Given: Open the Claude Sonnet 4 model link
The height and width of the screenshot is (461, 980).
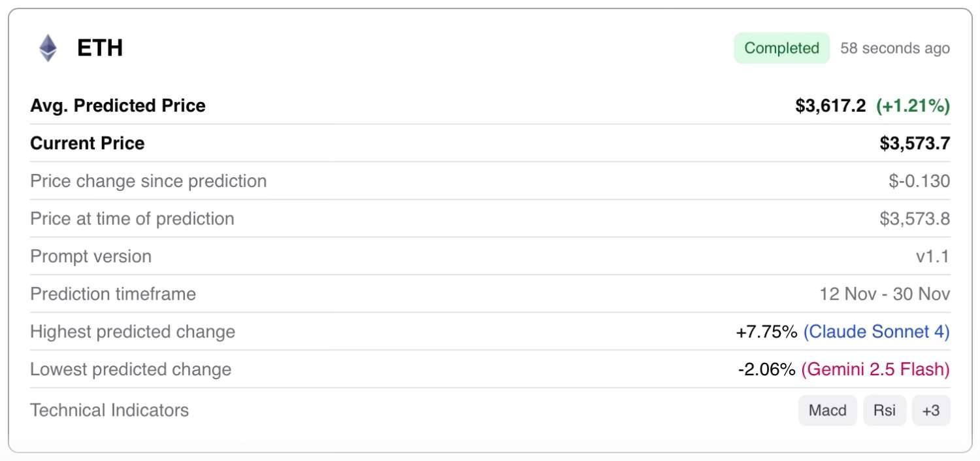Looking at the screenshot, I should coord(876,332).
